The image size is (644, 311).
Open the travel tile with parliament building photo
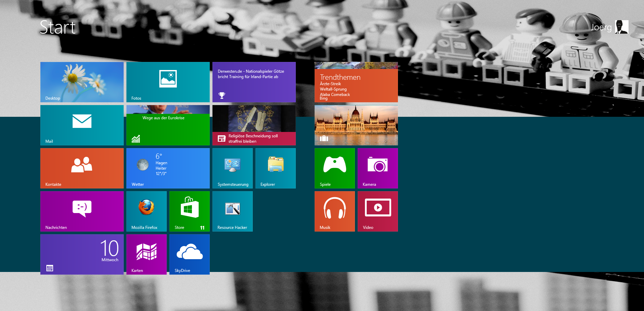[x=356, y=125]
